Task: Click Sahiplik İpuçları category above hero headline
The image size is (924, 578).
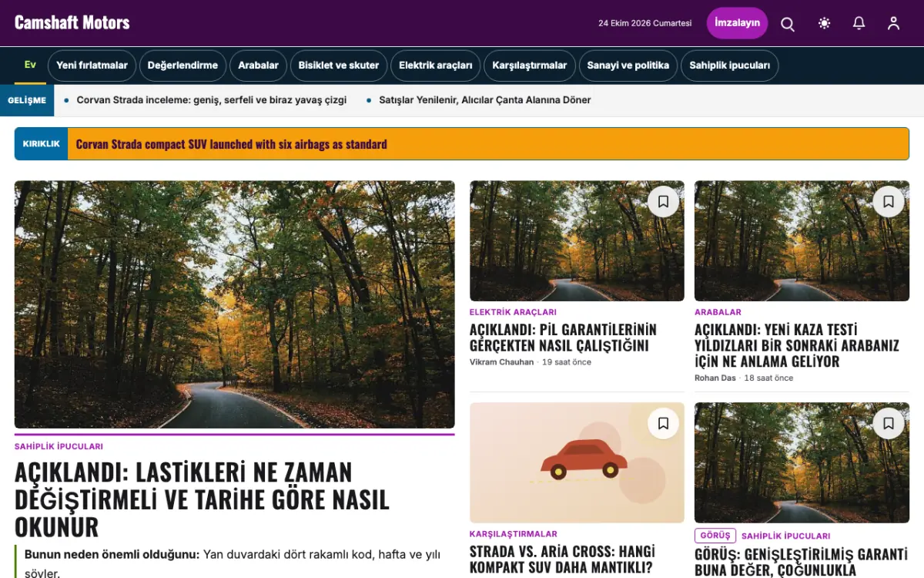Action: [59, 446]
